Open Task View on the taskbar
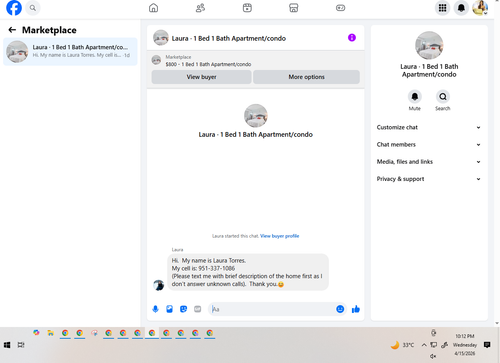Viewport: 500px width, 363px height. coord(21,345)
